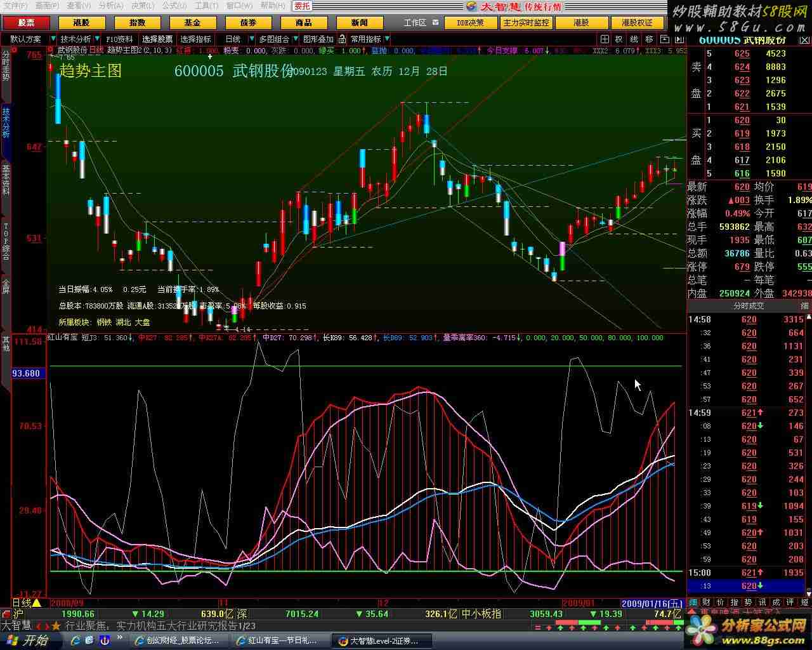
Task: Click the grid layout icon in chart toolbar
Action: [x=605, y=39]
